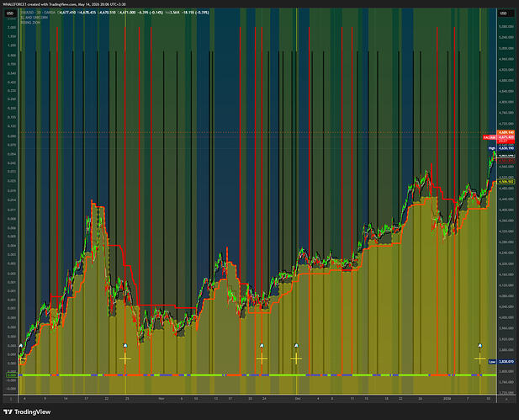Click the symbol title row in the chart legend
The width and height of the screenshot is (519, 420).
click(x=114, y=13)
